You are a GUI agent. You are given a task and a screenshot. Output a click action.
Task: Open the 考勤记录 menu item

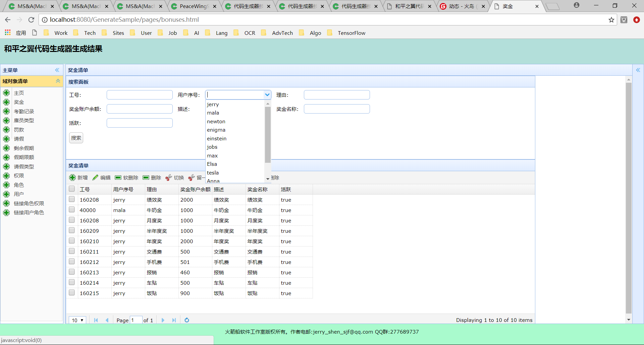(24, 112)
